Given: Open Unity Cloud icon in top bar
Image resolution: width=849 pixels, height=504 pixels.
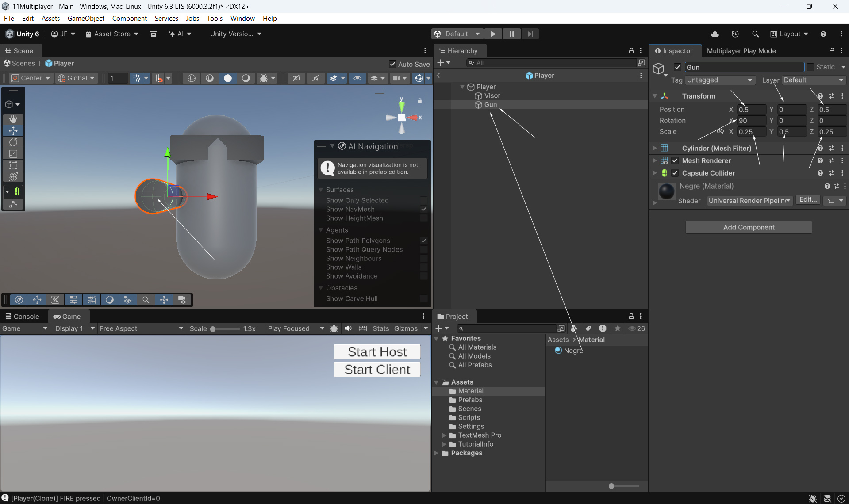Looking at the screenshot, I should [715, 34].
